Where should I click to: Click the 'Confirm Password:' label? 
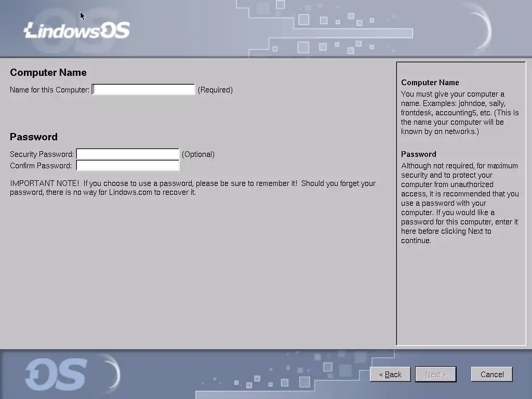[41, 166]
